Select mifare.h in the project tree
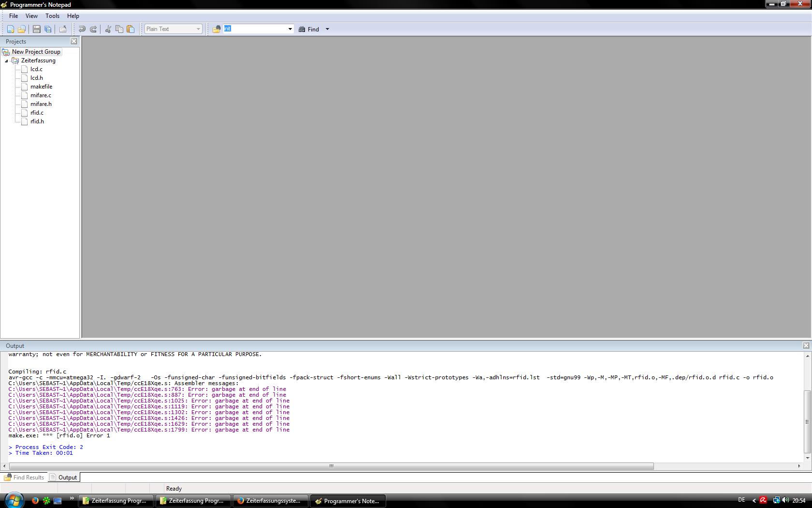Image resolution: width=812 pixels, height=508 pixels. 41,104
